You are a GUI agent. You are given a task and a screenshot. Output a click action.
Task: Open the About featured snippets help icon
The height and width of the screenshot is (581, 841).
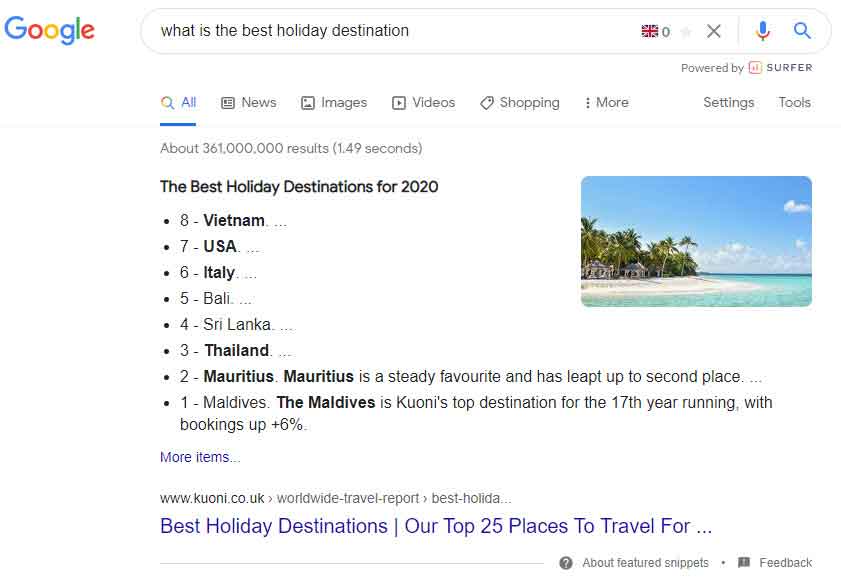[x=566, y=563]
